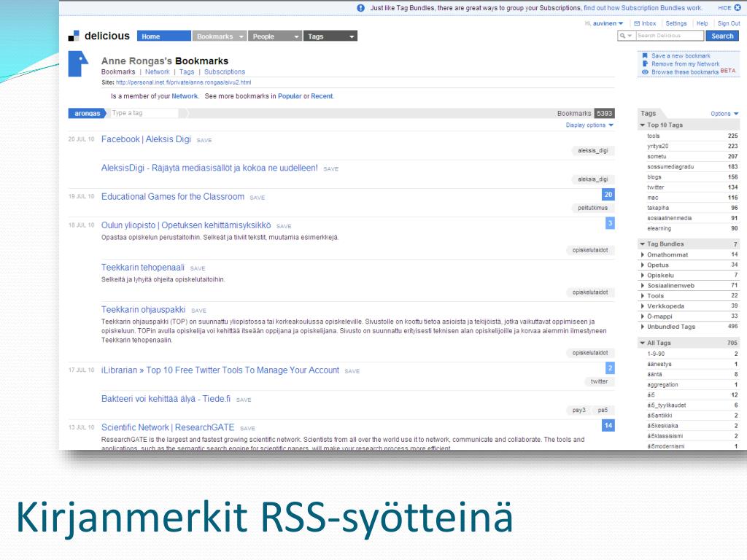The image size is (747, 560).
Task: Go to the Home tab
Action: tap(164, 36)
